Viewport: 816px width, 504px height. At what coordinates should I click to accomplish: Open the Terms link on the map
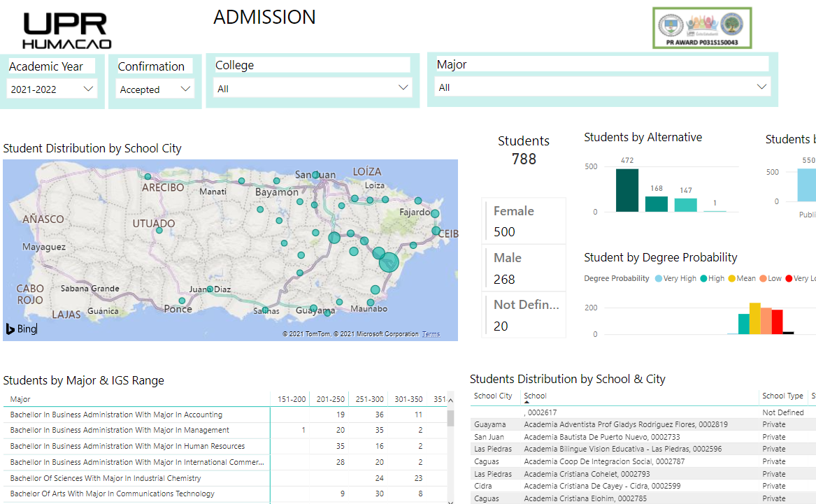[x=431, y=333]
